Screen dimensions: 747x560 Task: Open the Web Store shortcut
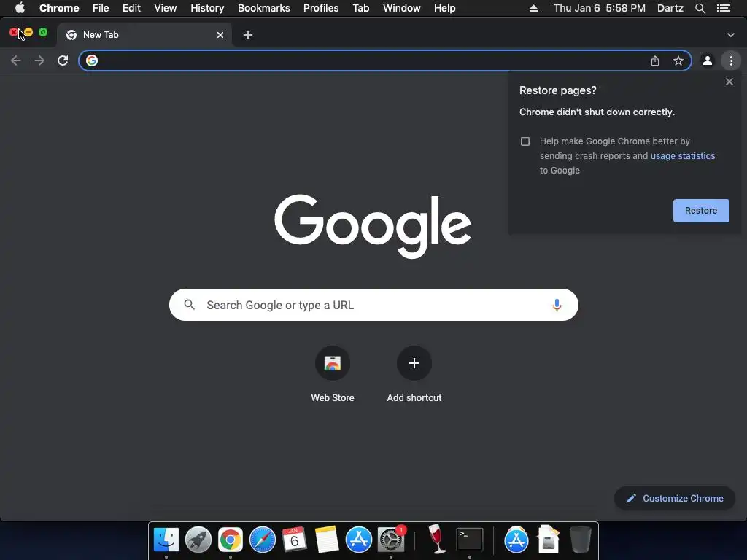point(333,376)
